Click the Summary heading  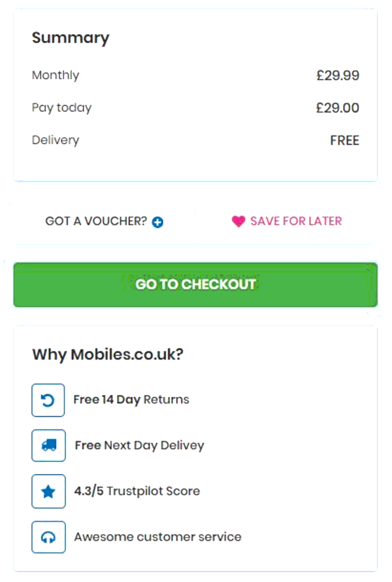tap(71, 38)
